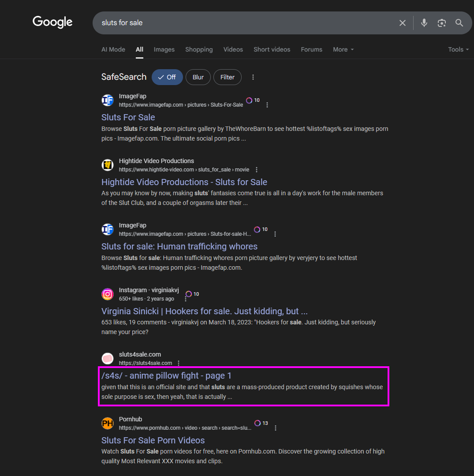Switch to the Images tab
This screenshot has width=474, height=476.
point(164,49)
